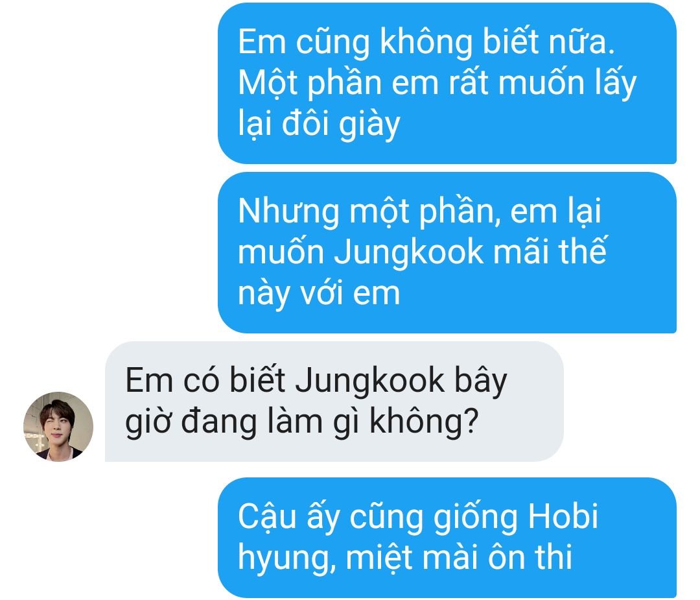Image resolution: width=700 pixels, height=600 pixels.
Task: Select the blue message about "đôi giày"
Action: point(447,84)
